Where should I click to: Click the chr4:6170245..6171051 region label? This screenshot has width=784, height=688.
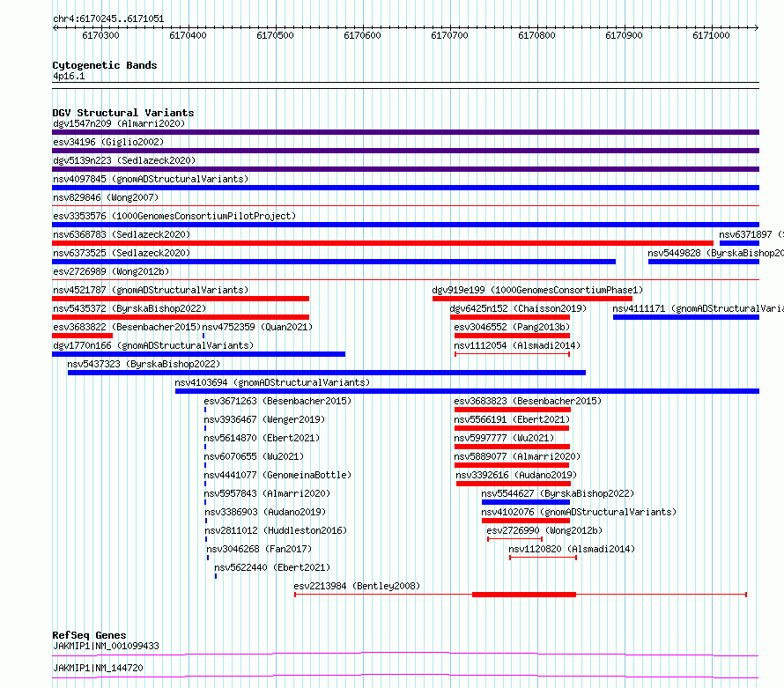click(x=108, y=18)
